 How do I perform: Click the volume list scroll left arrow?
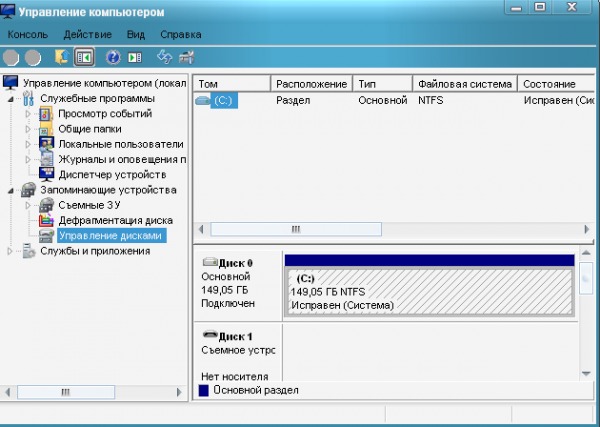coord(201,230)
